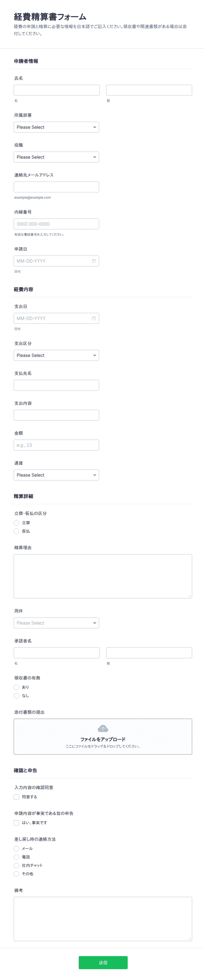This screenshot has height=980, width=204.
Task: Choose 社内チャット contact method
Action: tap(16, 865)
